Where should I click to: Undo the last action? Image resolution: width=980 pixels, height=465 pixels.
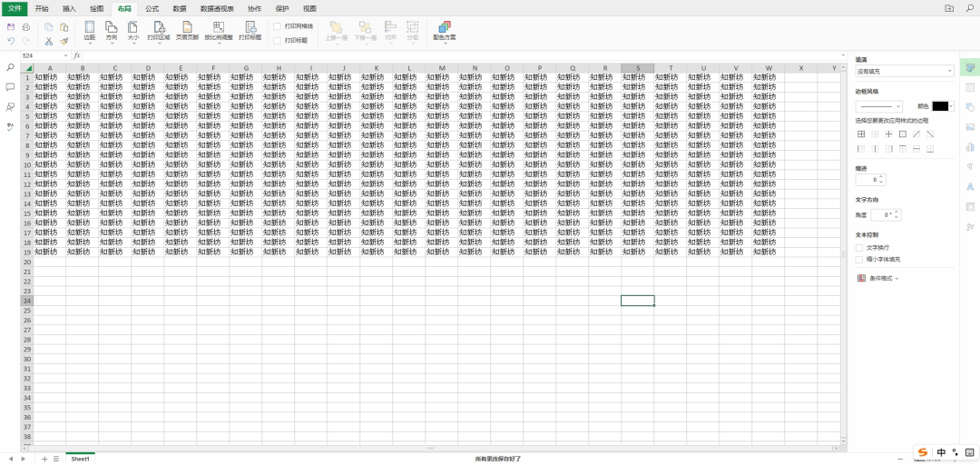point(11,41)
